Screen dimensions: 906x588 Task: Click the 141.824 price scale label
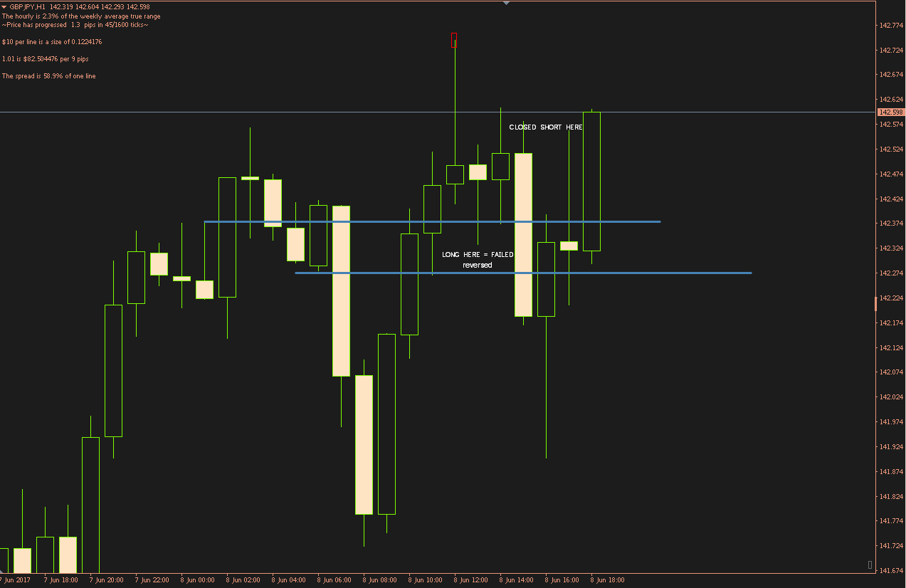(x=891, y=497)
